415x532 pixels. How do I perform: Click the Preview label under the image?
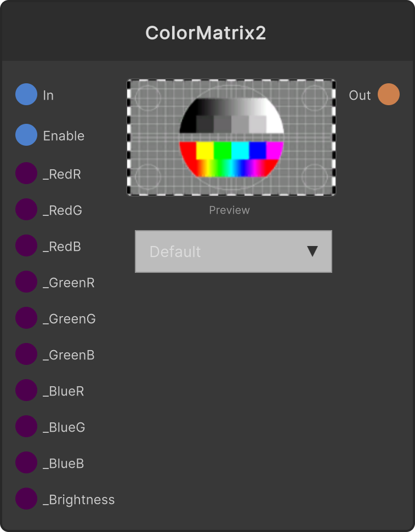(x=229, y=210)
